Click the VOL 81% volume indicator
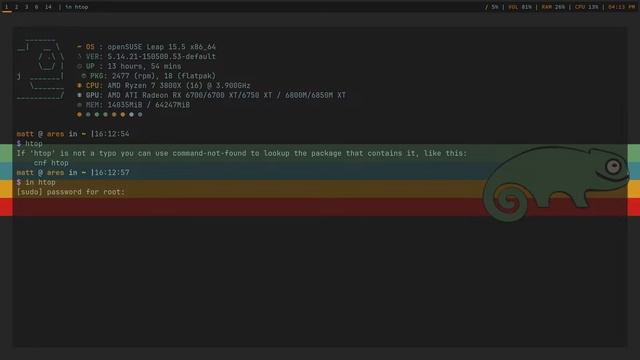Viewport: 640px width, 360px height. [520, 7]
